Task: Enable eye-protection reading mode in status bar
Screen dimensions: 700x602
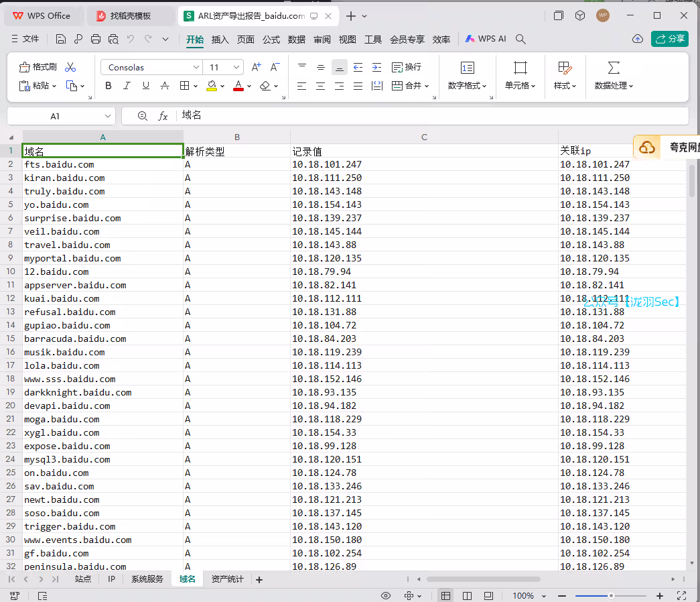Action: coord(386,595)
